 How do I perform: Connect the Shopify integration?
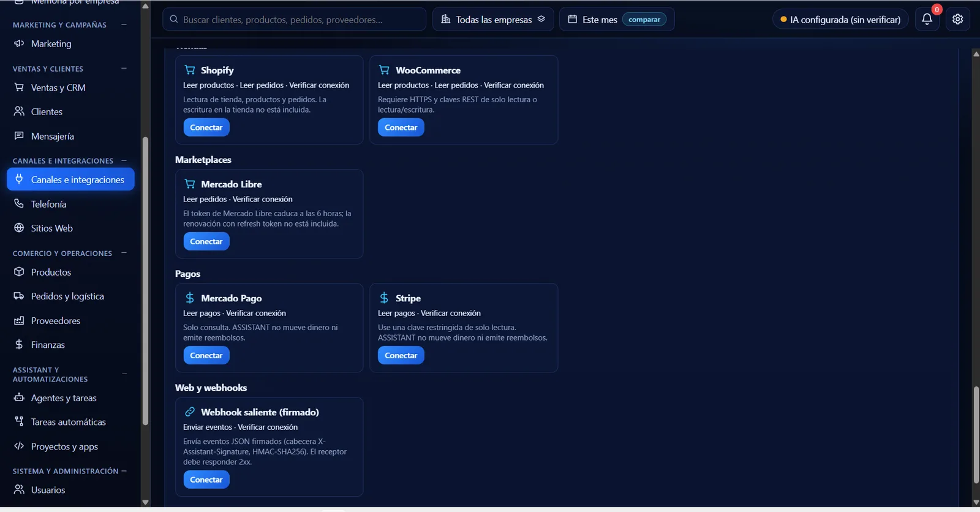206,127
